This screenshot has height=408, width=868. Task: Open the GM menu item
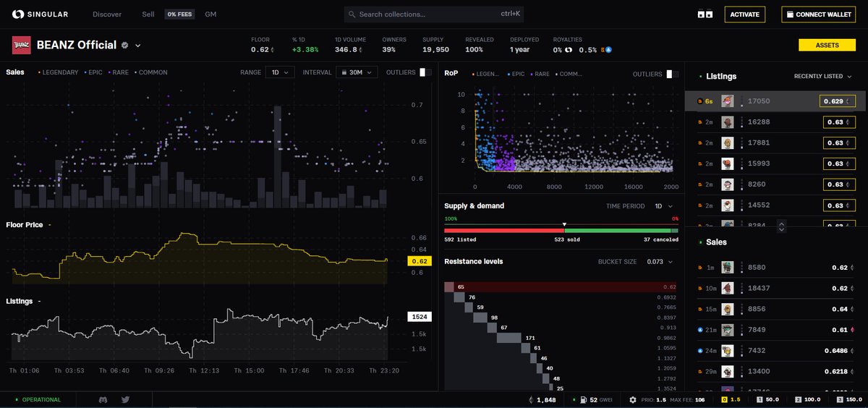click(210, 14)
